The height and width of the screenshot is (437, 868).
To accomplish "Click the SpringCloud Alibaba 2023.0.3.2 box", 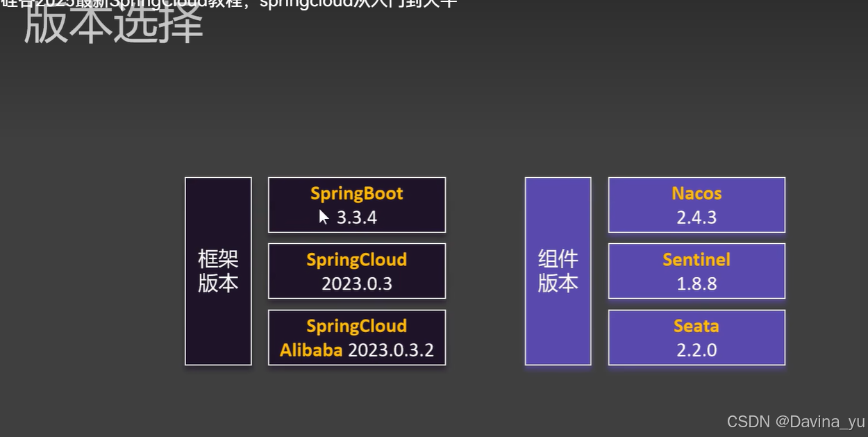I will (x=357, y=338).
